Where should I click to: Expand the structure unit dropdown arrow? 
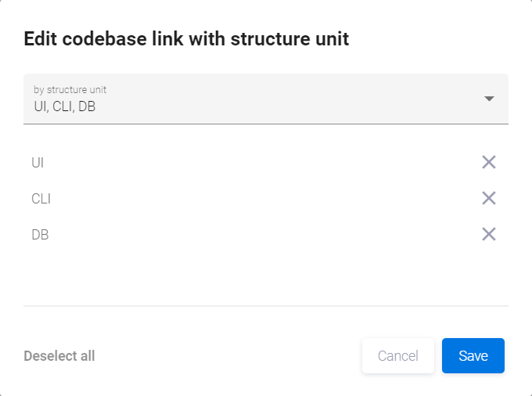point(489,99)
